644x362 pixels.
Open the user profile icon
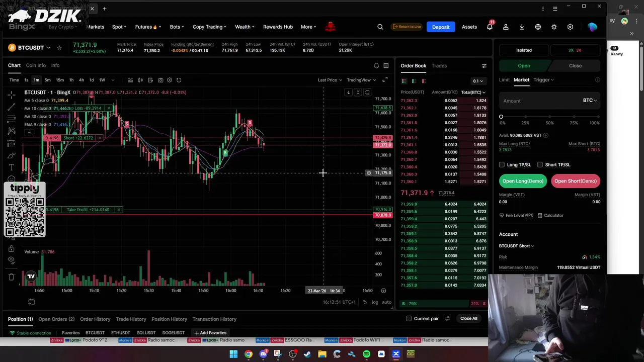(x=506, y=27)
